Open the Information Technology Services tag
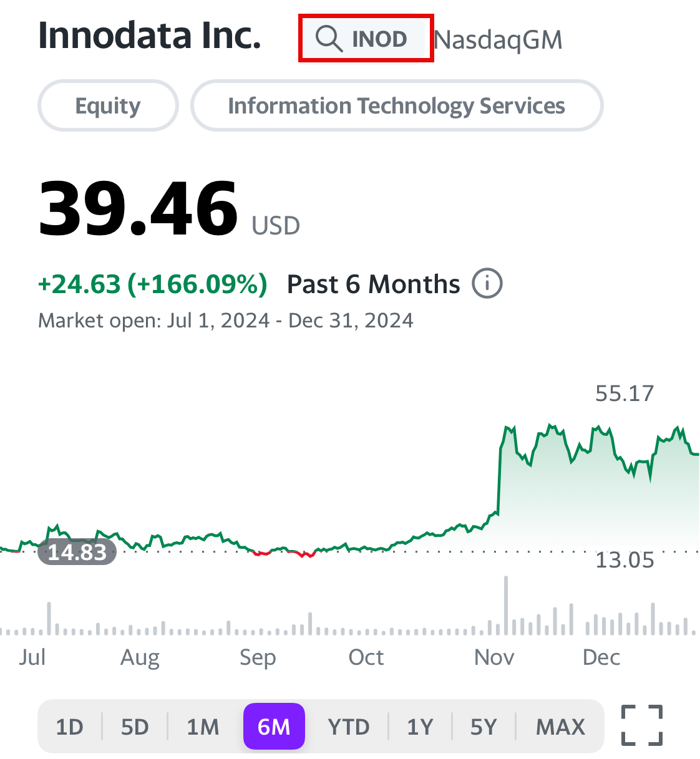 click(x=397, y=105)
